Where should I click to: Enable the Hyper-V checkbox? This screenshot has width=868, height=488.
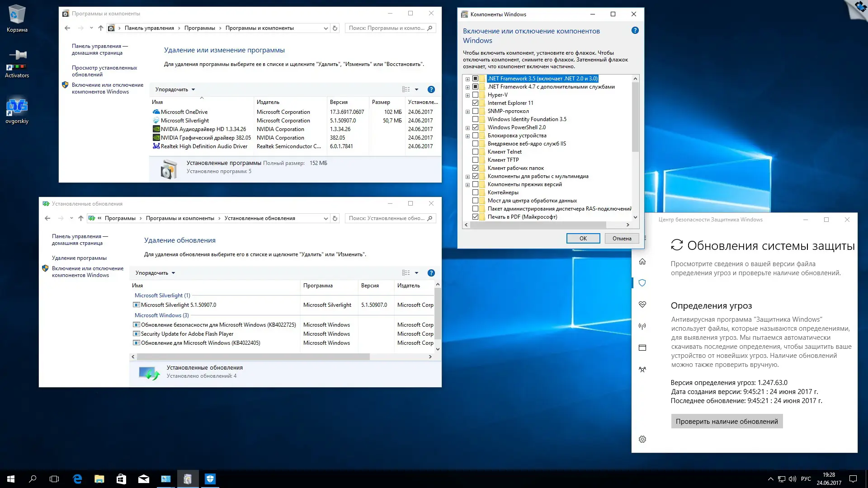(x=475, y=95)
